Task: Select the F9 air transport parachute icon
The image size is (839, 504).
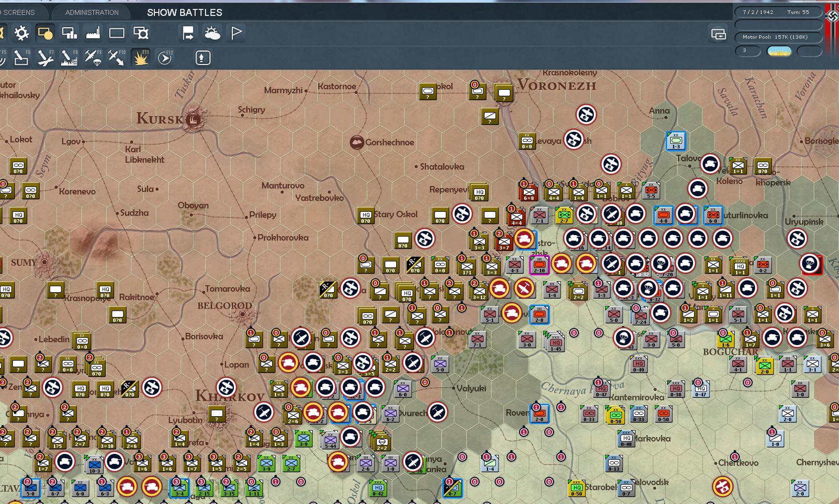Action: (x=93, y=58)
